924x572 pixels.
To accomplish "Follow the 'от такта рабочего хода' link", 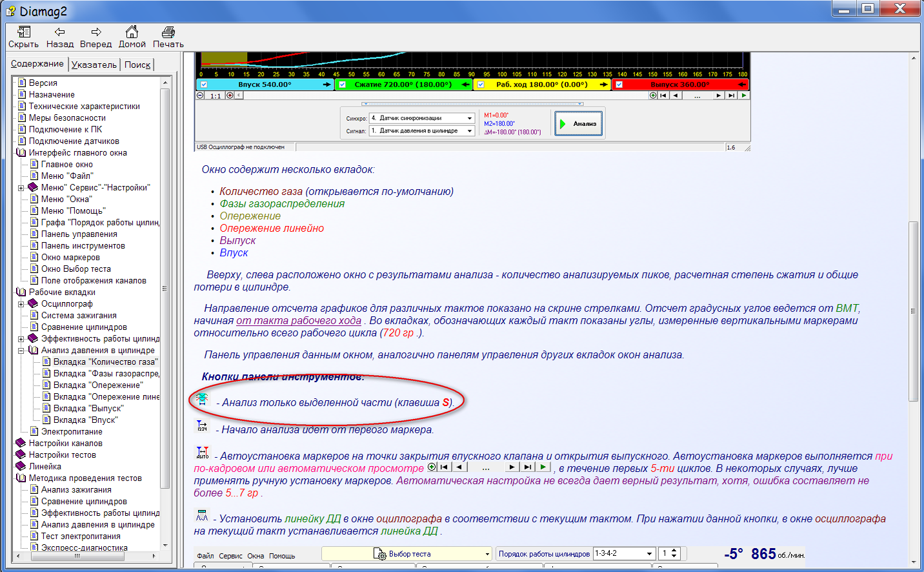I will click(299, 321).
